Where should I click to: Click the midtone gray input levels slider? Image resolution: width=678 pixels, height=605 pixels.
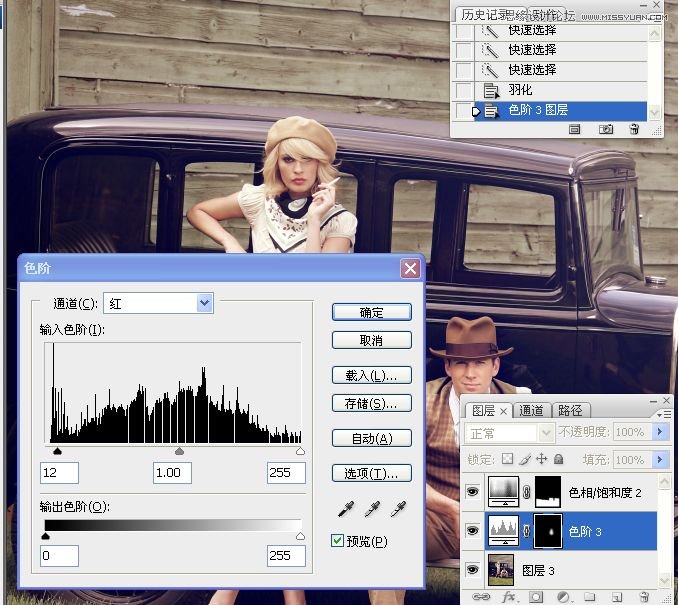pyautogui.click(x=179, y=452)
